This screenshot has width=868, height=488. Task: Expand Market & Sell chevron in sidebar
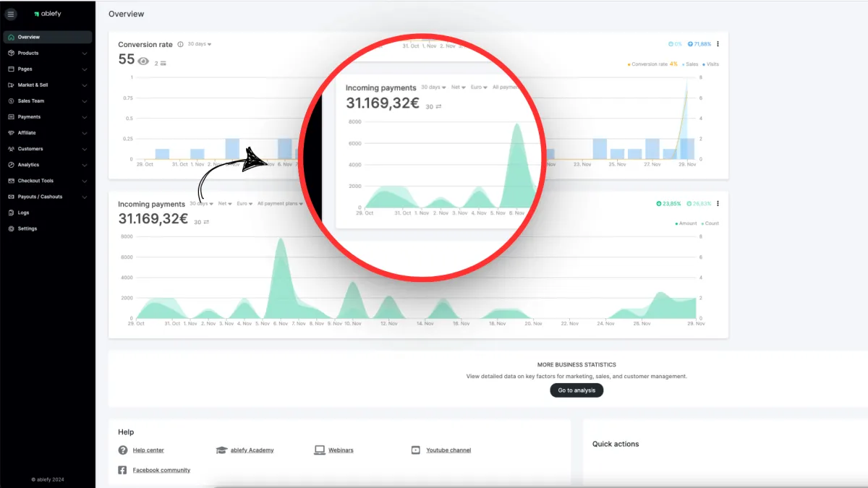click(85, 85)
